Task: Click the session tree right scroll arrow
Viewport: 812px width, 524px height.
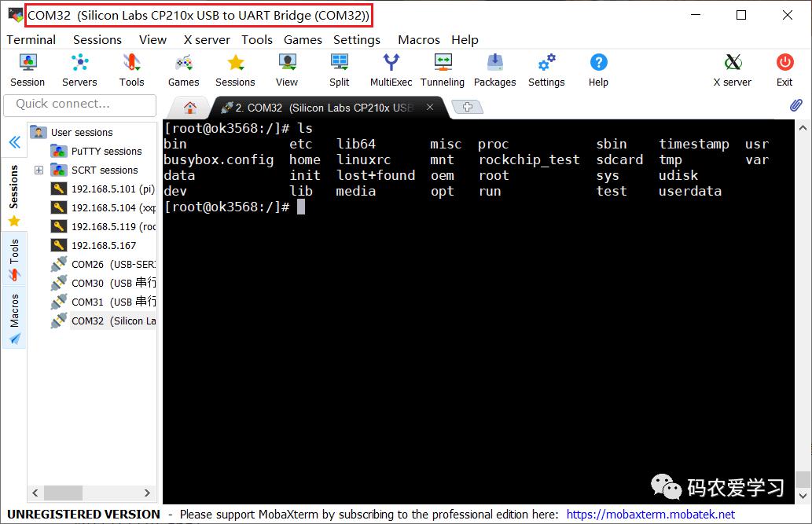Action: click(147, 493)
